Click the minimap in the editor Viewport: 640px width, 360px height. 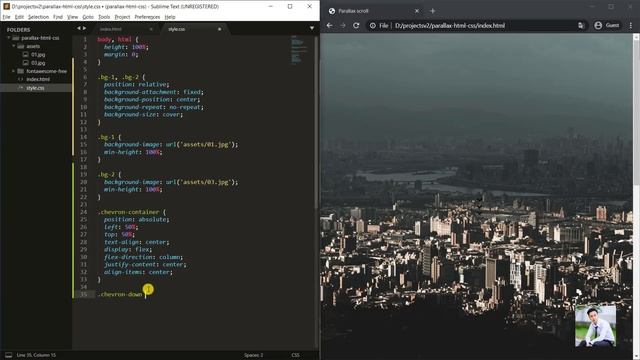[x=299, y=50]
